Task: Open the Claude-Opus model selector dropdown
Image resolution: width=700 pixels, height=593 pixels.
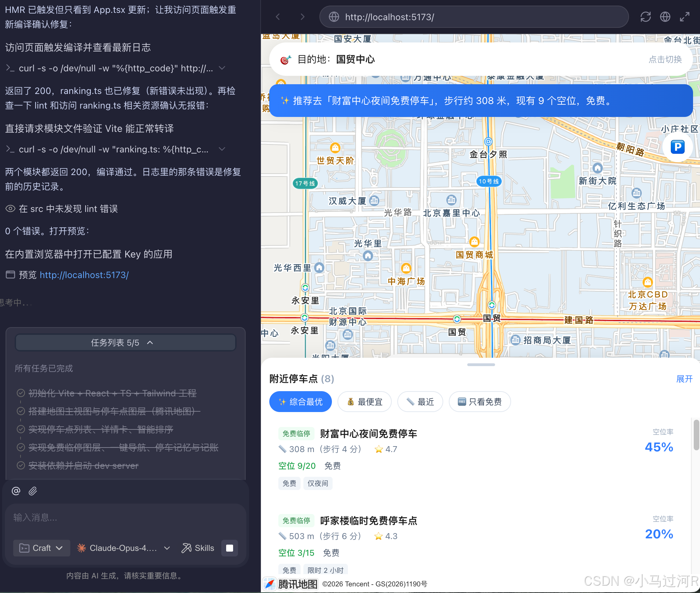Action: click(124, 548)
